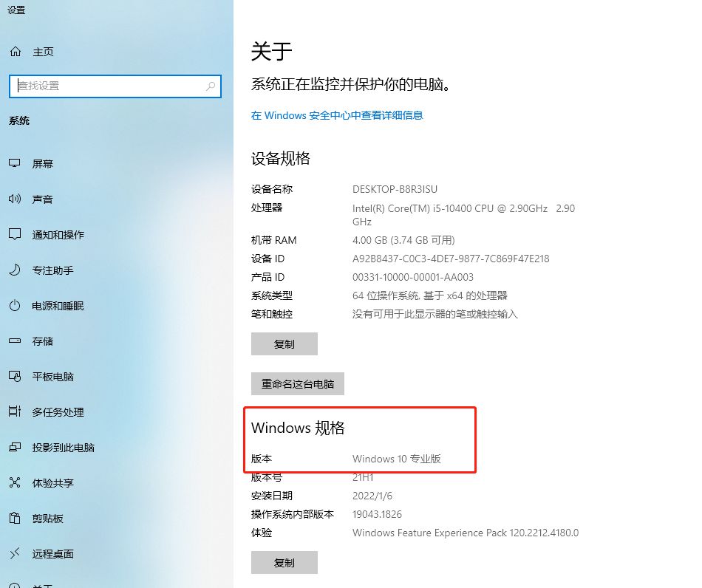Click the Intel(R) Core(TM) i5-10400 processor value

click(463, 215)
